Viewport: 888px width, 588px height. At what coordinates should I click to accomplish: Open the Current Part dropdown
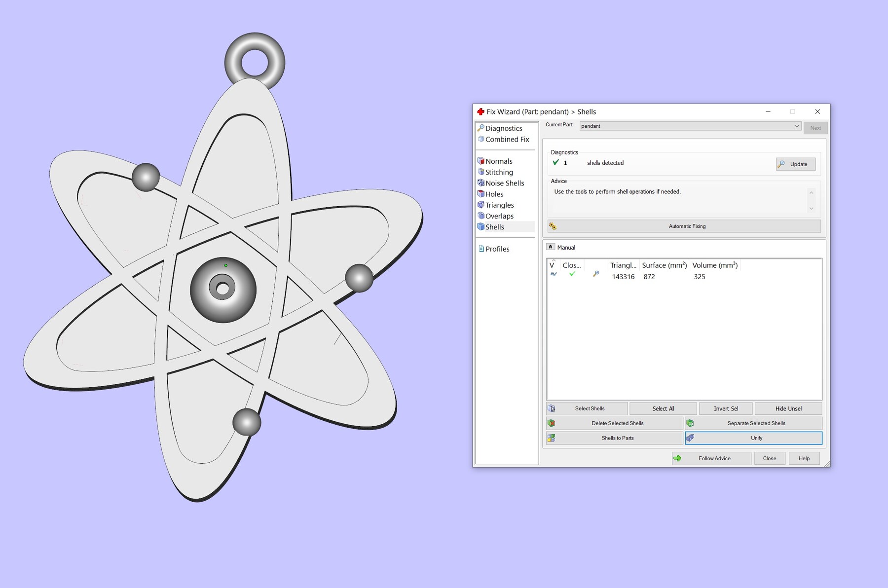[x=797, y=126]
